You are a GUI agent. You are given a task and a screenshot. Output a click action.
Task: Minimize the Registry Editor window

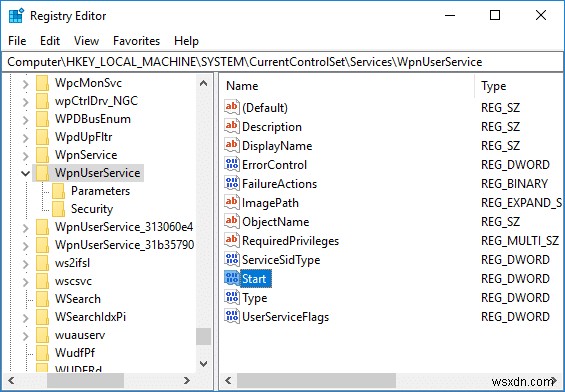pos(450,15)
